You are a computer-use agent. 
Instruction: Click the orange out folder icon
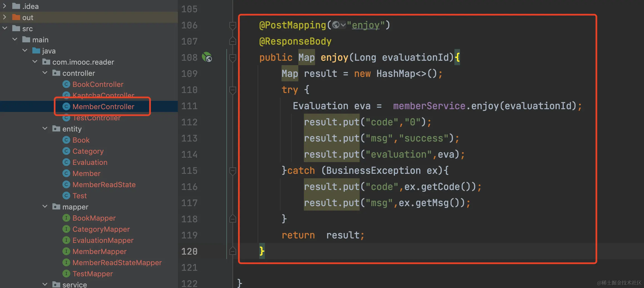16,17
